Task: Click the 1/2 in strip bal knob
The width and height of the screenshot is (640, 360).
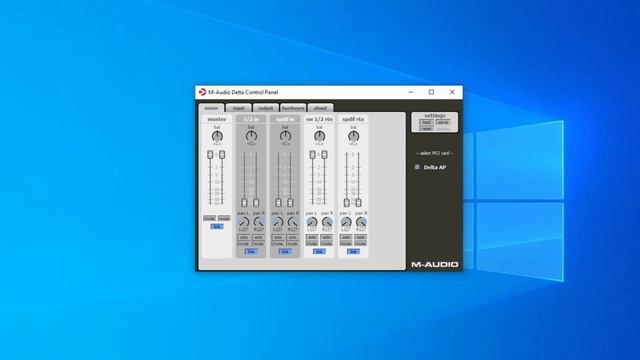Action: tap(251, 136)
